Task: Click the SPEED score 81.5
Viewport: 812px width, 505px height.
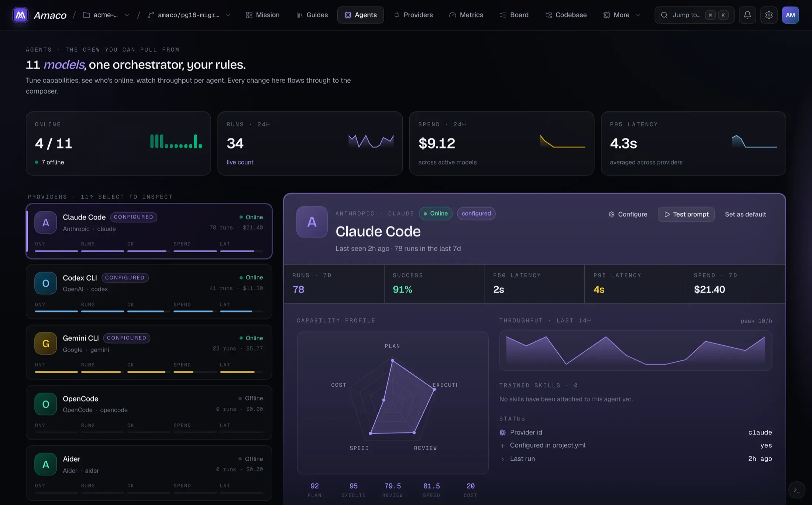Action: pos(431,486)
